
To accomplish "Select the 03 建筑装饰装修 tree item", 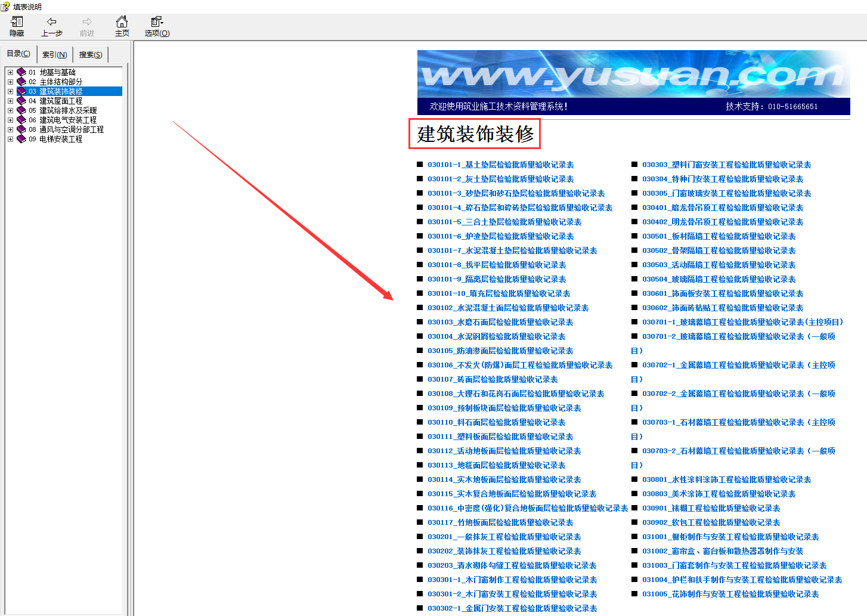I will 55,91.
